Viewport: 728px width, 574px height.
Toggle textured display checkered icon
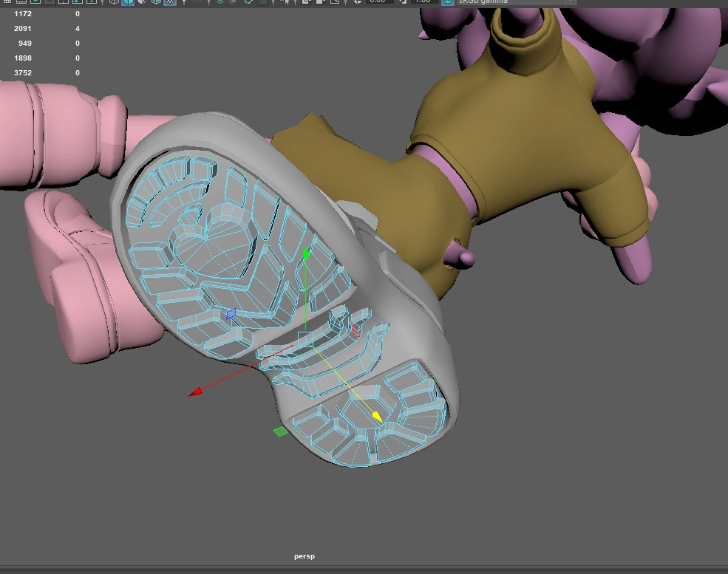[x=170, y=2]
